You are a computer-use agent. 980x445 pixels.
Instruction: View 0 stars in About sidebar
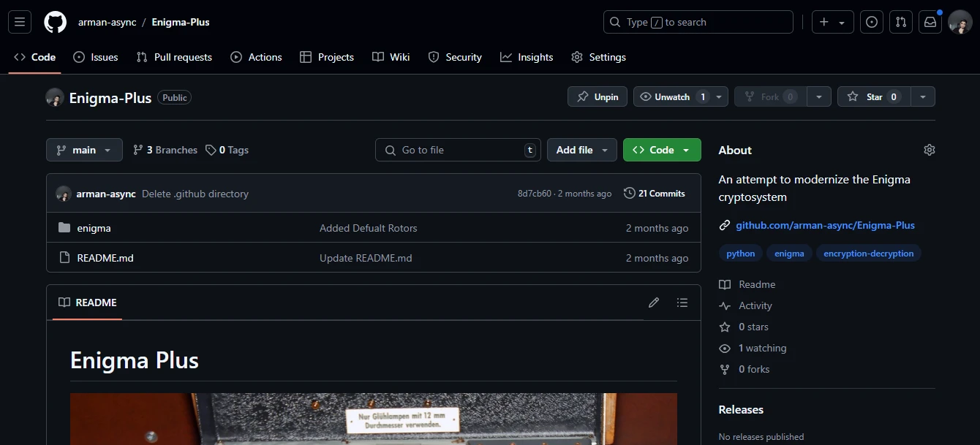coord(744,327)
